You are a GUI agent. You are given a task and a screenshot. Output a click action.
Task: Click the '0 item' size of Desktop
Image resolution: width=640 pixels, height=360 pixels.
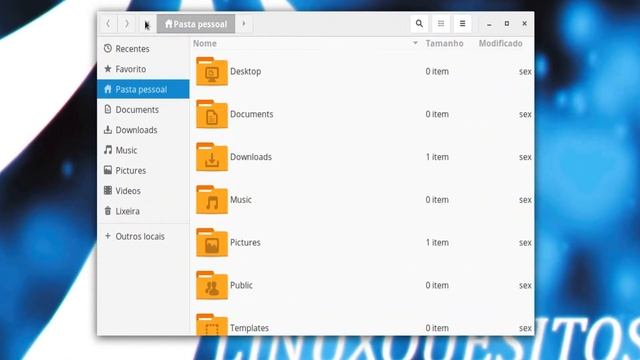pos(437,71)
